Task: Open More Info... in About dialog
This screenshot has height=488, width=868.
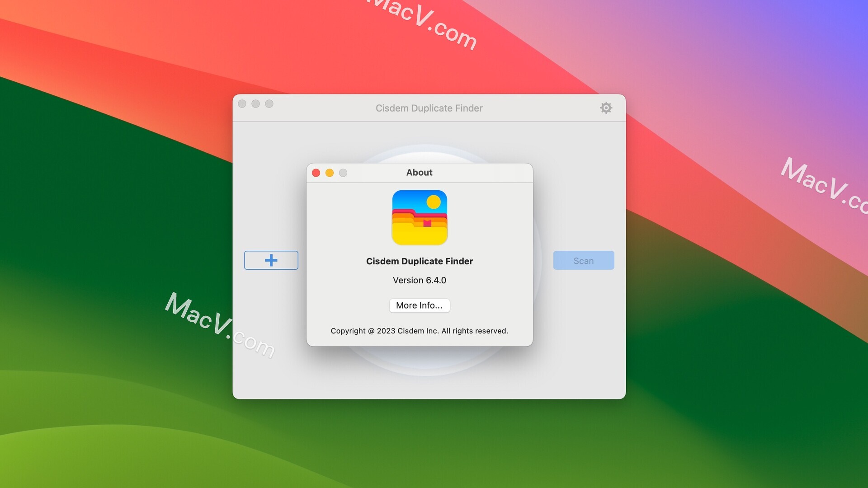Action: point(420,305)
